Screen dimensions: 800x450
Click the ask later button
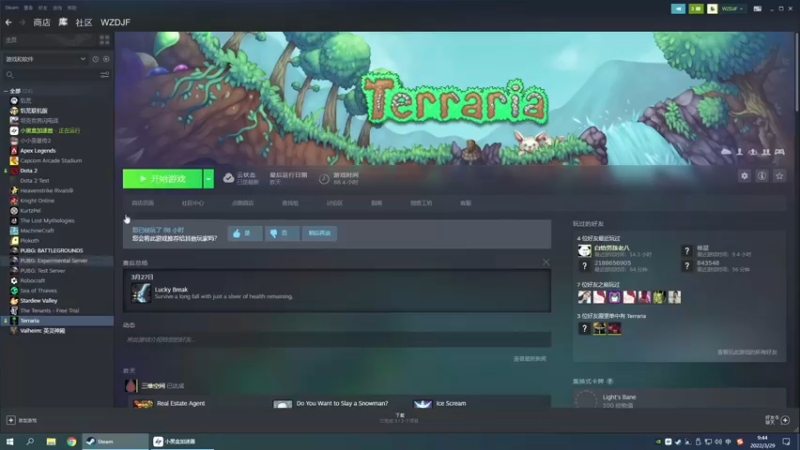pos(319,233)
